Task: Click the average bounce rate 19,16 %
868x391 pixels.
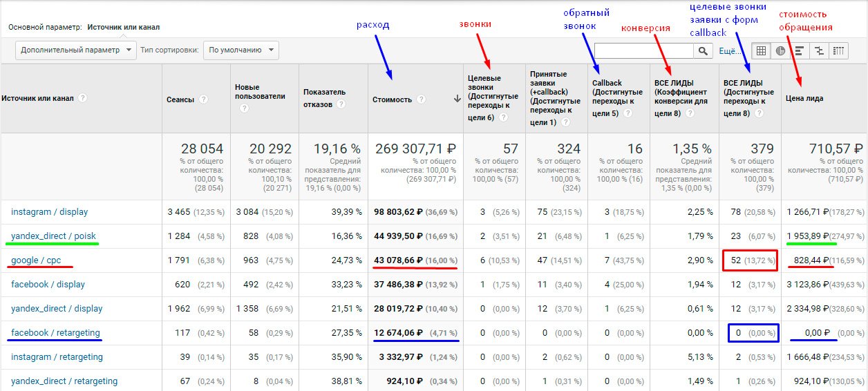Action: [x=337, y=149]
